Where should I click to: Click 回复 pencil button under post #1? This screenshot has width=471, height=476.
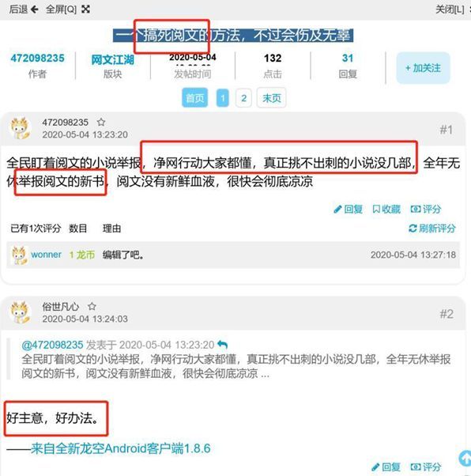[348, 210]
